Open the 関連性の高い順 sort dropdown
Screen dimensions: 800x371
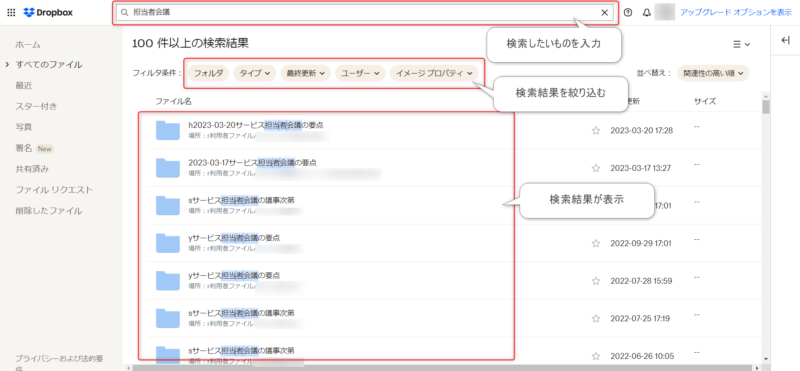(x=713, y=73)
